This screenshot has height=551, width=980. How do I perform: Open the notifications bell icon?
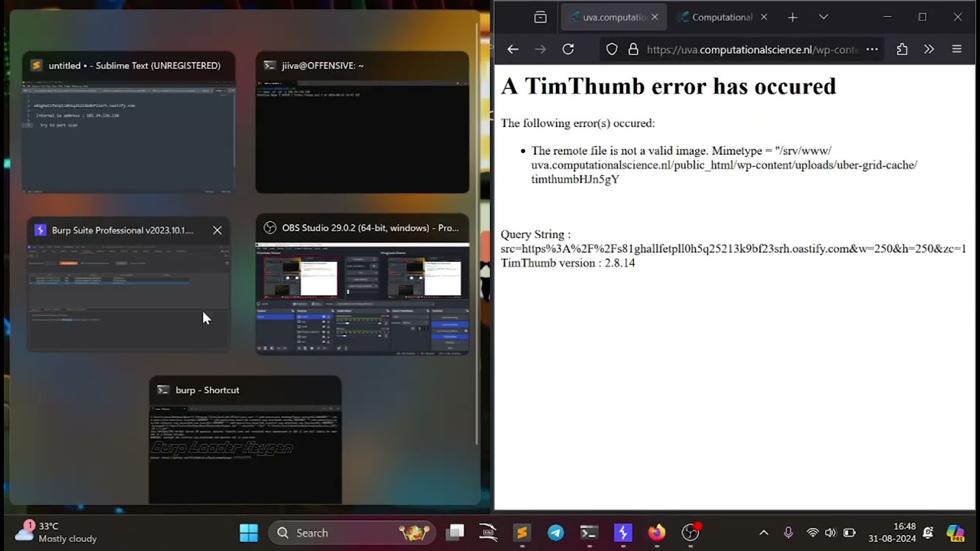coord(928,533)
